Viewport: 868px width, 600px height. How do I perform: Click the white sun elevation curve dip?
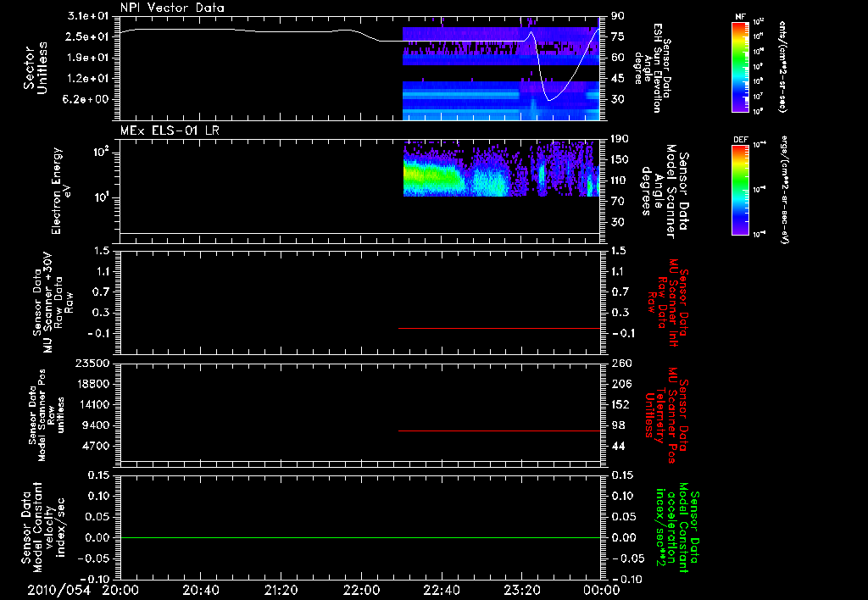(x=549, y=100)
